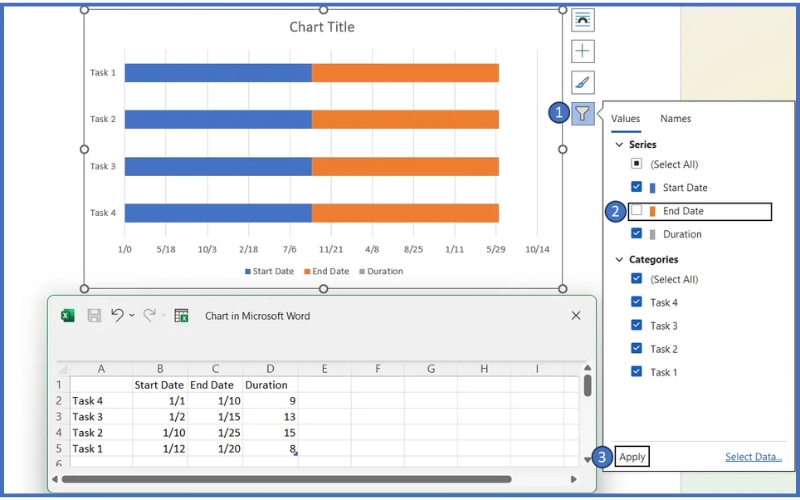Image resolution: width=800 pixels, height=500 pixels.
Task: Click the scroll up arrow in the data sheet
Action: (x=588, y=367)
